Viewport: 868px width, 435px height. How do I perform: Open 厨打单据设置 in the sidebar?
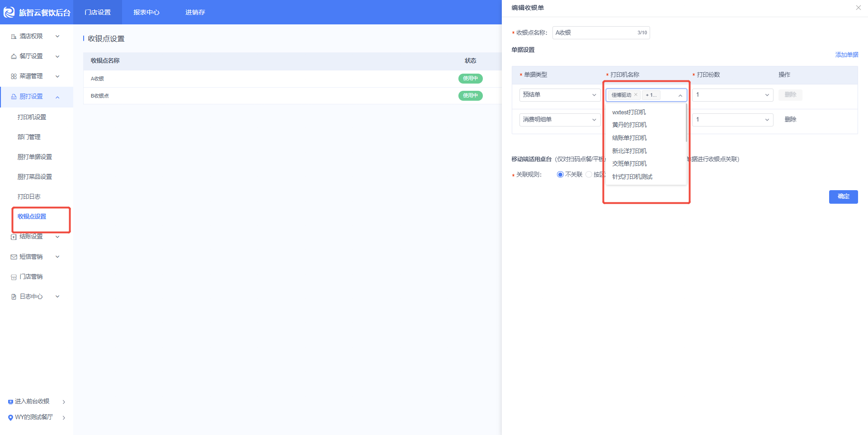(35, 157)
